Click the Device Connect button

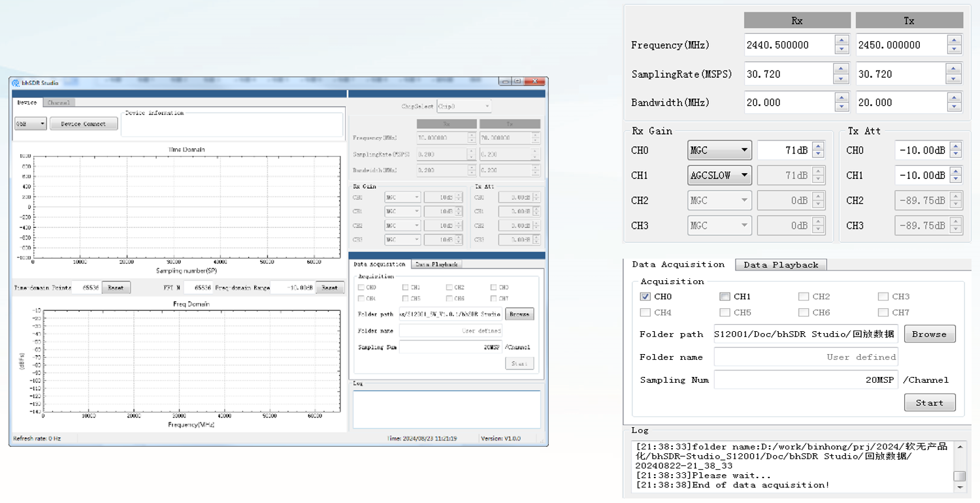(84, 123)
